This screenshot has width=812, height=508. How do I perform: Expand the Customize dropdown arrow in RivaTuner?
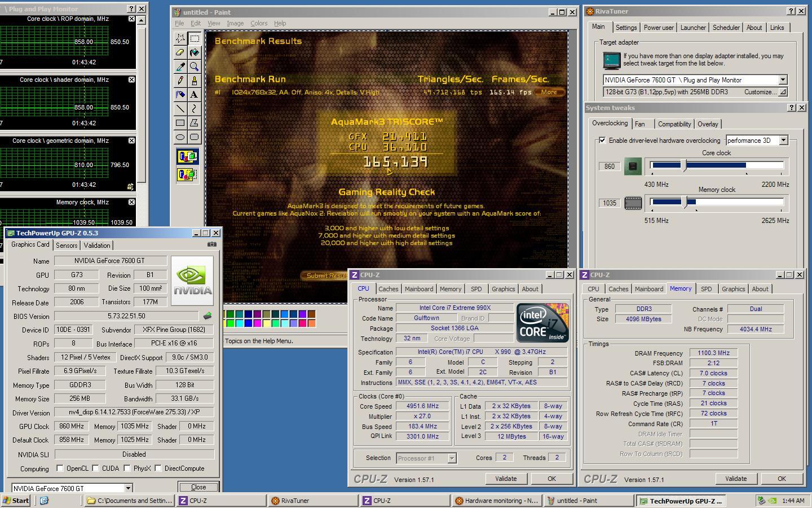(x=782, y=92)
